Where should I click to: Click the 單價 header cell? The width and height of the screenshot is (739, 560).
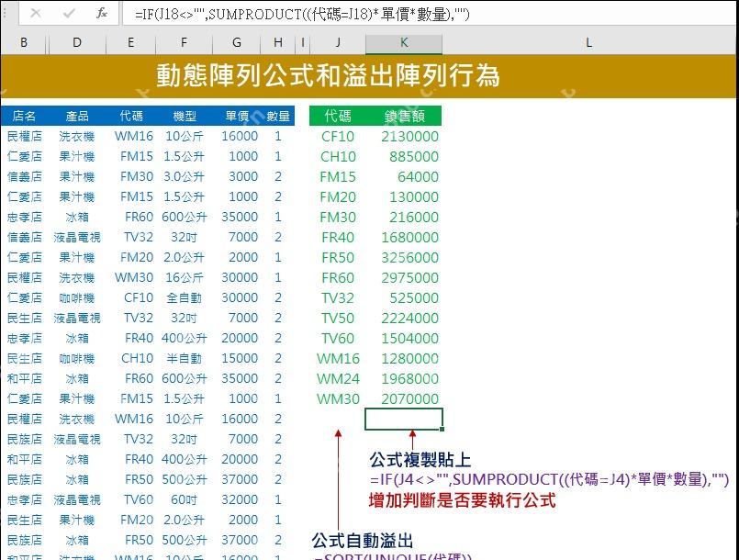click(x=237, y=116)
